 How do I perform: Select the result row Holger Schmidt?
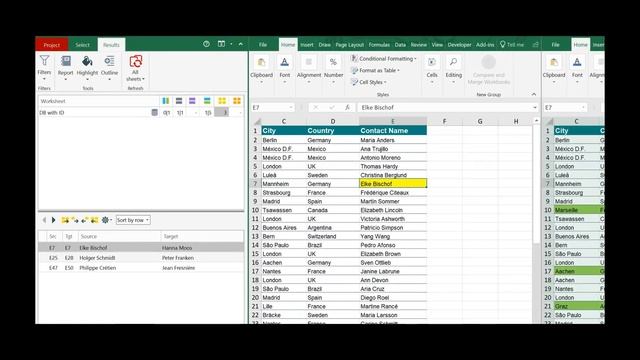[x=141, y=258]
